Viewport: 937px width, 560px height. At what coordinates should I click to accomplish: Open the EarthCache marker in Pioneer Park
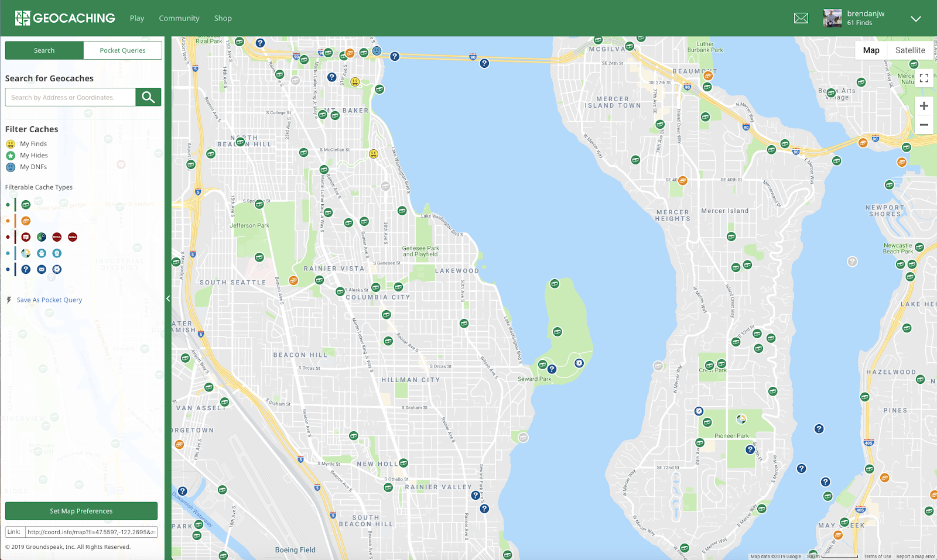tap(741, 419)
